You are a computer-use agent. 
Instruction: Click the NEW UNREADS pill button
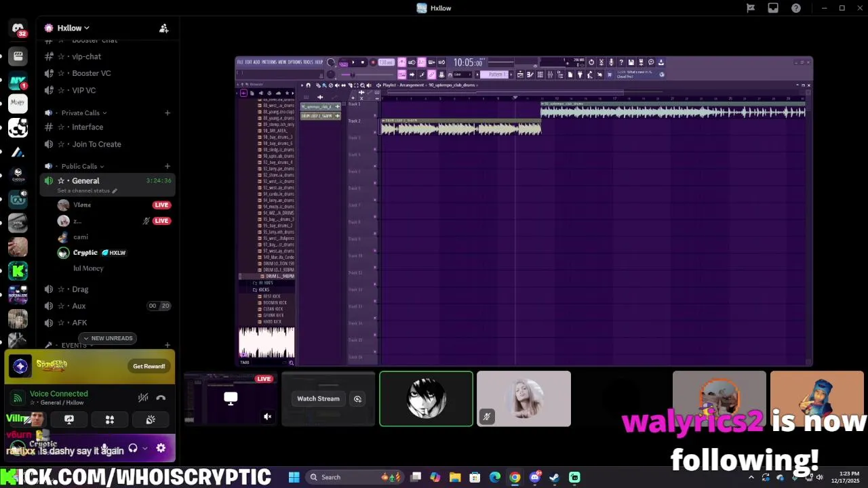click(x=108, y=338)
